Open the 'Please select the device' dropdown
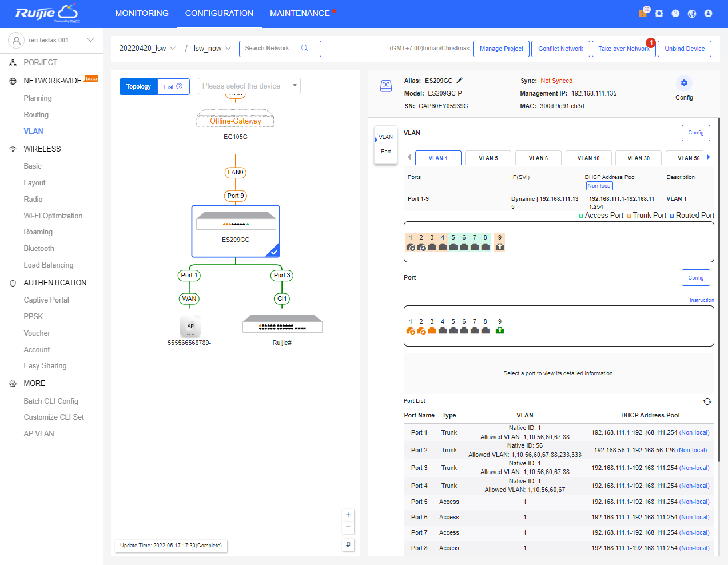Viewport: 728px width, 565px height. (x=249, y=86)
